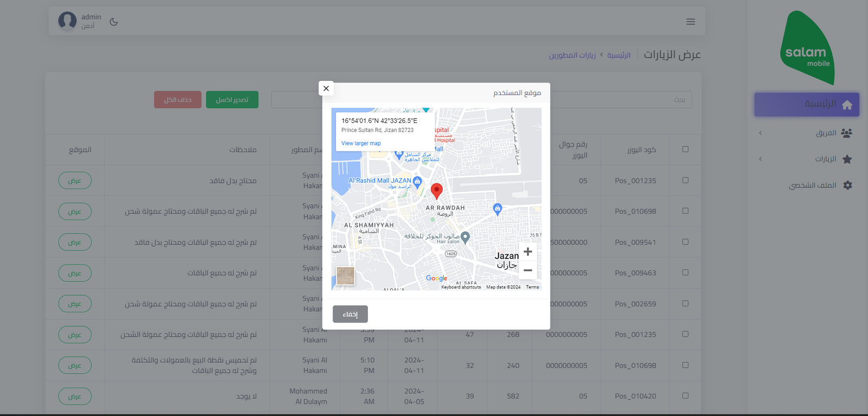
Task: Open admin profile avatar
Action: pos(67,21)
